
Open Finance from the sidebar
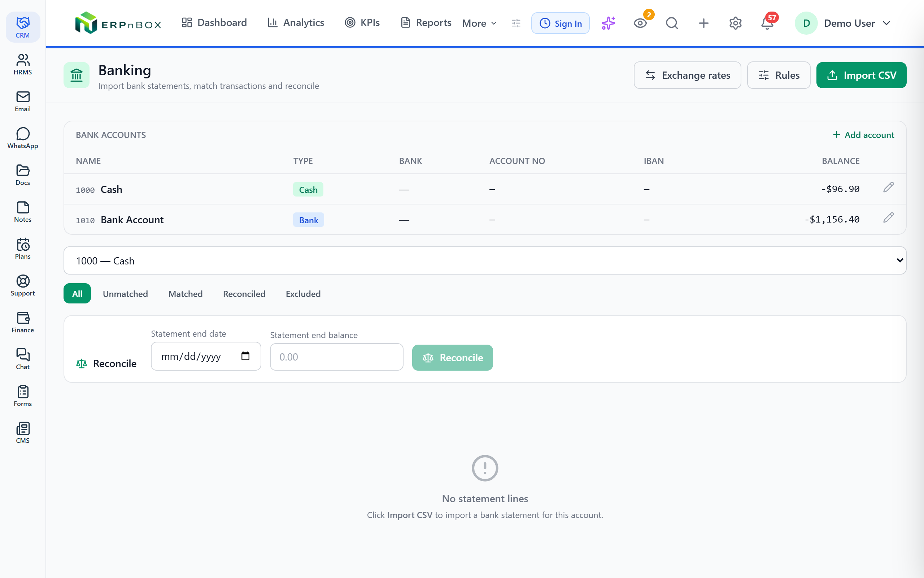click(x=23, y=322)
